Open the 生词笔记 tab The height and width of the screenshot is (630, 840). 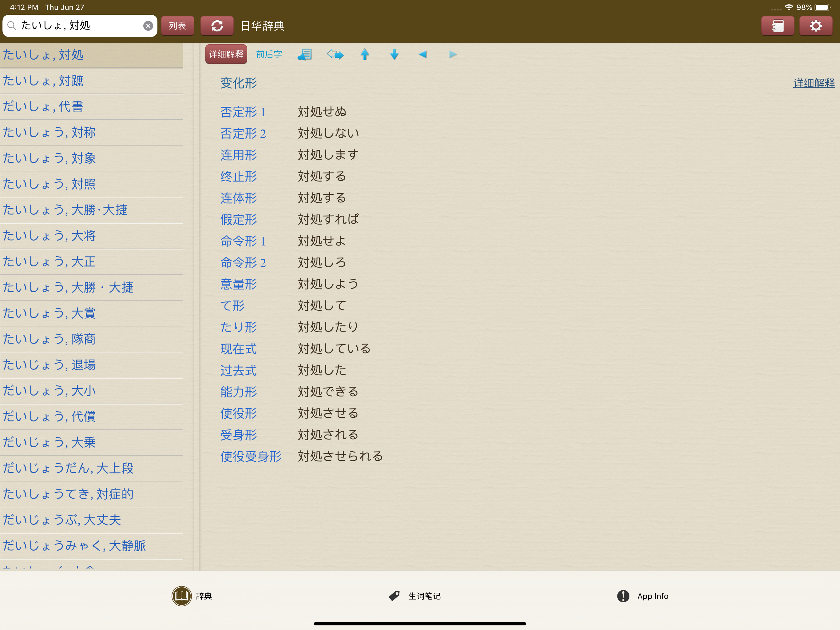click(x=415, y=596)
